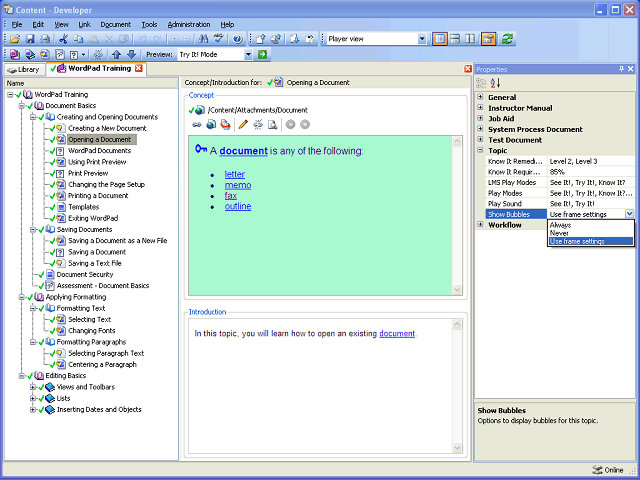Expand the Instructor Manual category

click(x=480, y=108)
